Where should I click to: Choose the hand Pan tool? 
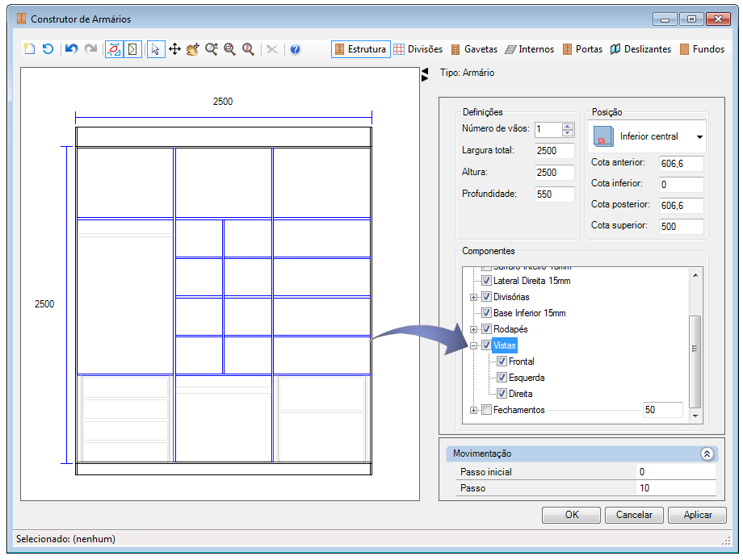[193, 48]
